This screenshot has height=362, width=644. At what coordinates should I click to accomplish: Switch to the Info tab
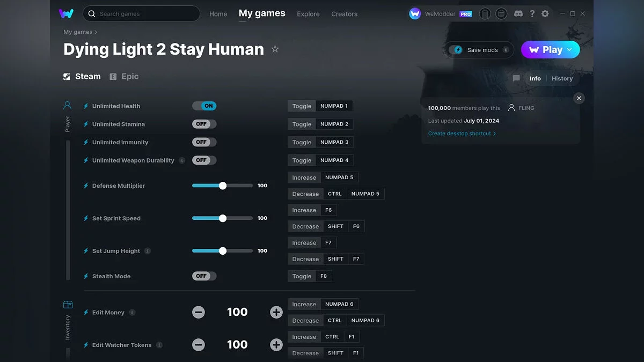point(535,78)
